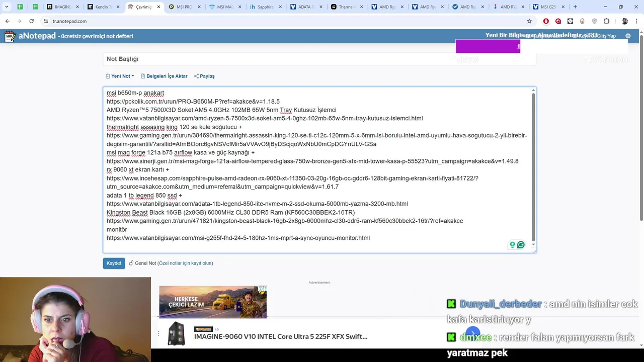Viewport: 644px width, 362px height.
Task: Click the browser forward arrow
Action: pos(19,21)
